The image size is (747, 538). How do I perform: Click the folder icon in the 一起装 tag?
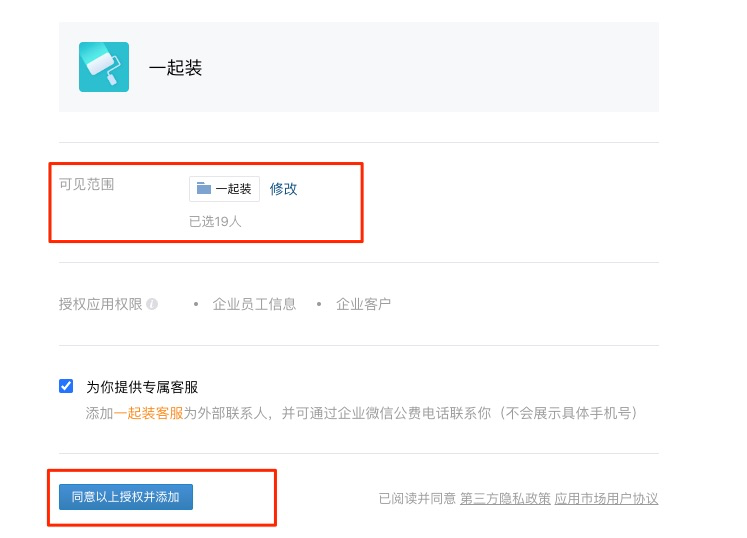(204, 188)
